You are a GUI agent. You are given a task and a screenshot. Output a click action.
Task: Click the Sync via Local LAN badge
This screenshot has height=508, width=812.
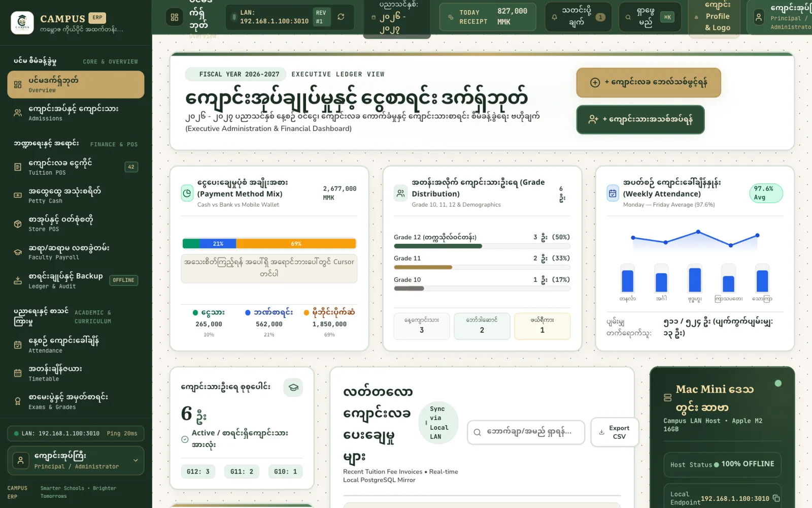(x=438, y=423)
